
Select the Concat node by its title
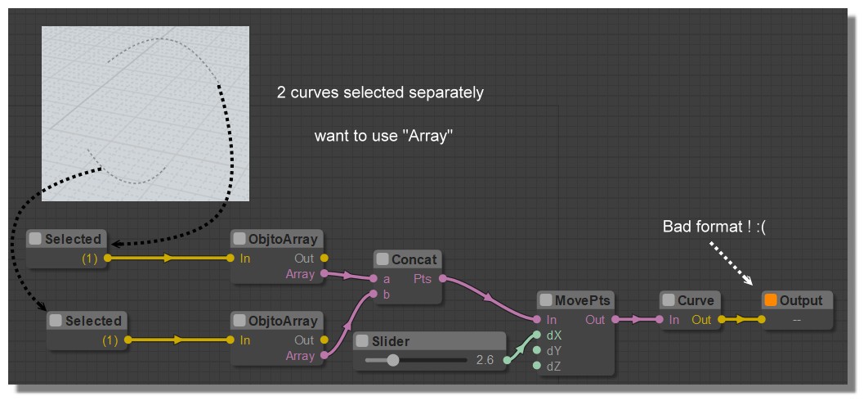(x=414, y=259)
